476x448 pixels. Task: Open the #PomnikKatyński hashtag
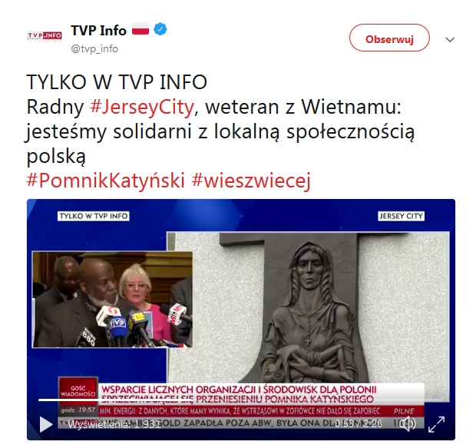tap(106, 180)
